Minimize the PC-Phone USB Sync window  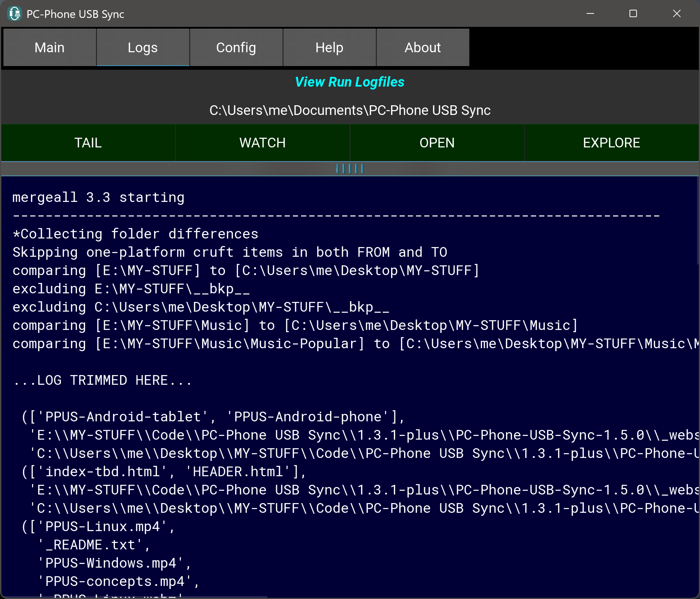[x=590, y=14]
